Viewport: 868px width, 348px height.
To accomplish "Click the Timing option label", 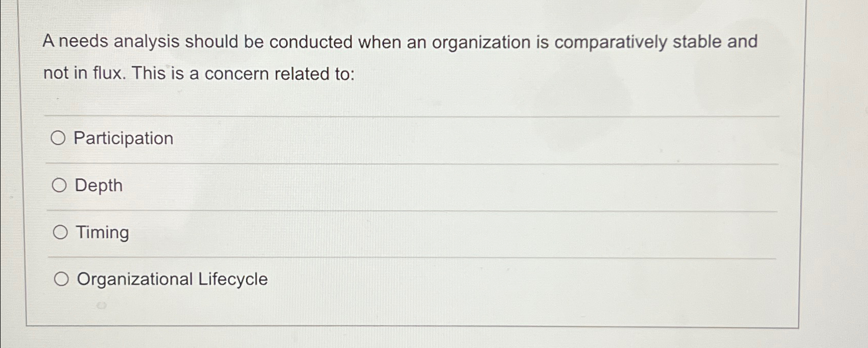I will (102, 233).
